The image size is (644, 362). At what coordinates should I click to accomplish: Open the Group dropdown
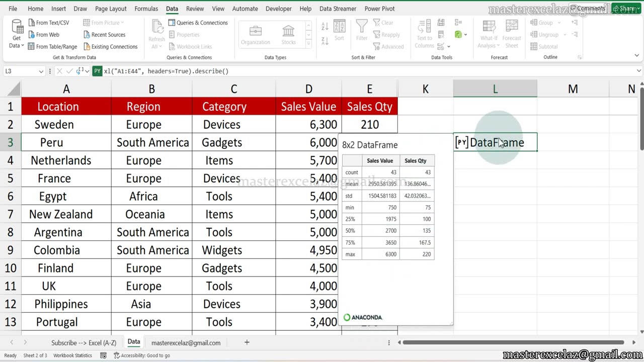click(546, 23)
